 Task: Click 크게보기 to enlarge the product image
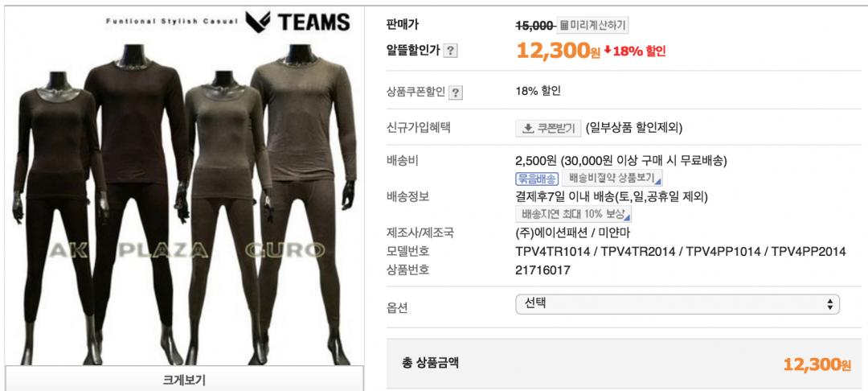(184, 380)
